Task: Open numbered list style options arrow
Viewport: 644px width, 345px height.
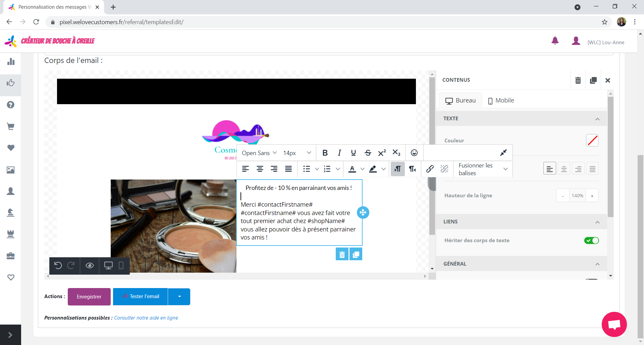Action: pyautogui.click(x=338, y=169)
